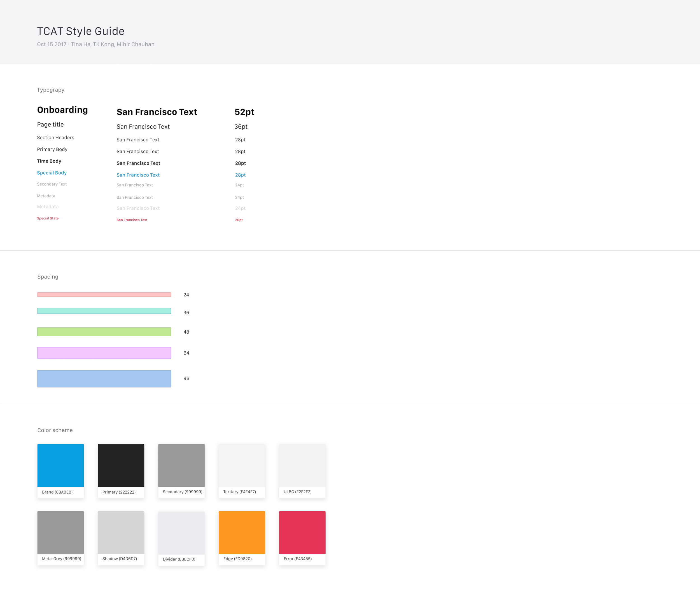Select the UI BG (F2F2F2) swatch
Viewport: 700px width, 591px height.
(x=302, y=465)
